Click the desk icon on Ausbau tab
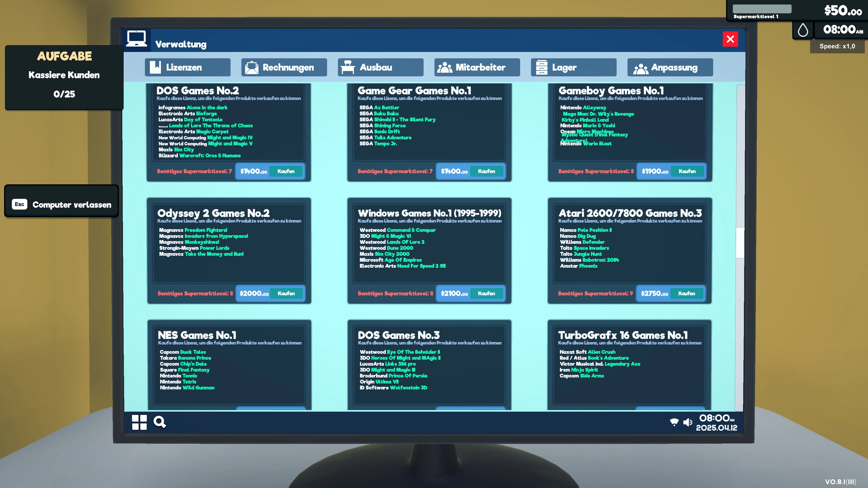Image resolution: width=868 pixels, height=488 pixels. pos(348,67)
